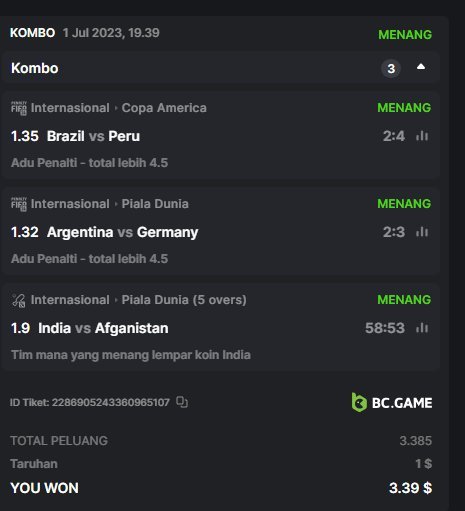
Task: Collapse the Kombo section arrow
Action: click(421, 67)
